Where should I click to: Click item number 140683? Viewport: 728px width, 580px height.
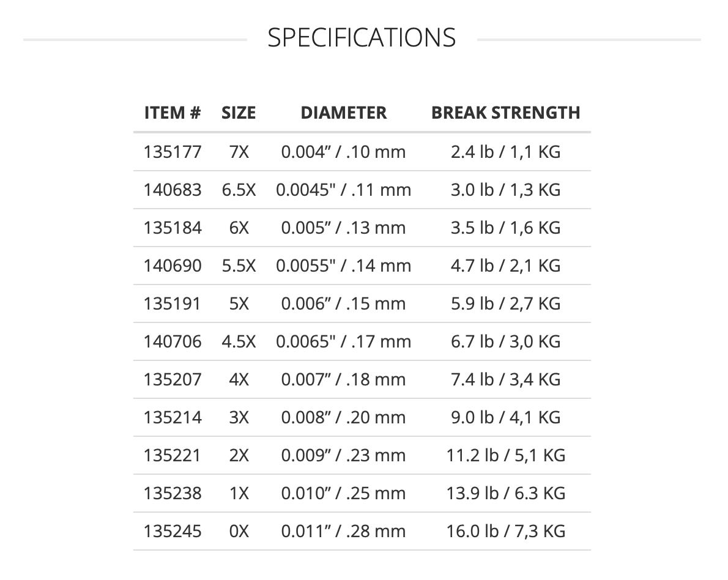pyautogui.click(x=173, y=190)
